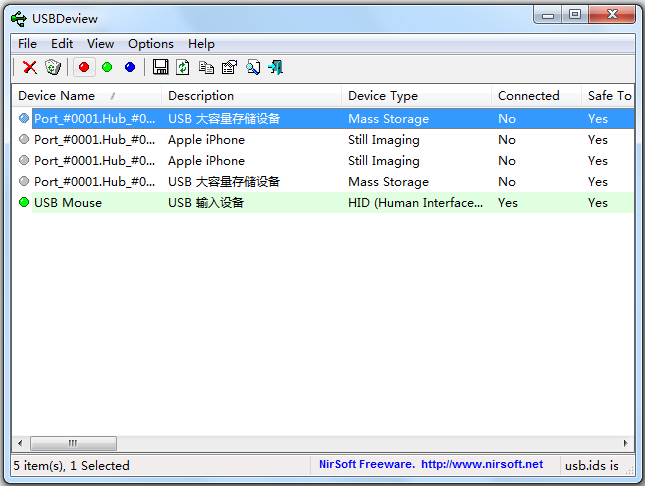Click the exit door toolbar icon
The height and width of the screenshot is (486, 645).
coord(275,67)
